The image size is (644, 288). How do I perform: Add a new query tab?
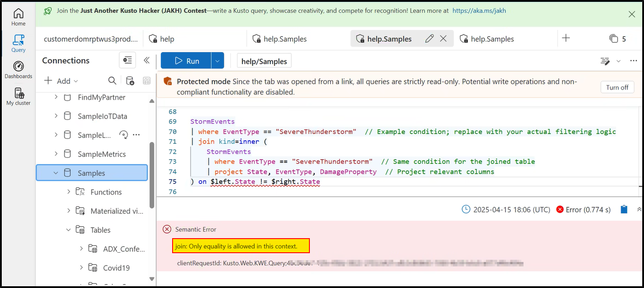coord(566,38)
